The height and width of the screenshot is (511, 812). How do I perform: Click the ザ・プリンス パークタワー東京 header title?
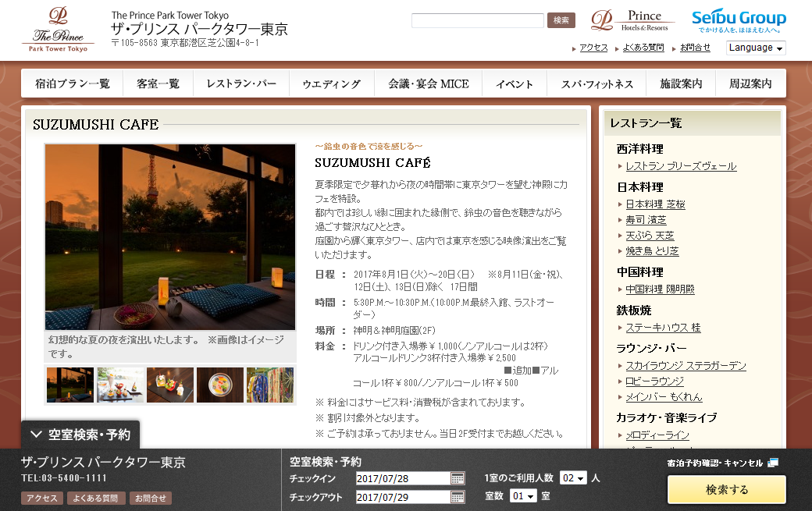pos(199,29)
